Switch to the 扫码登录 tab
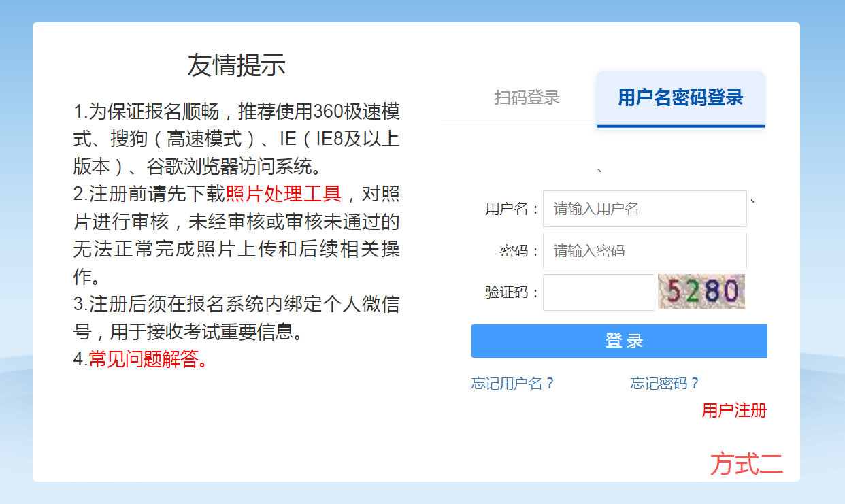The width and height of the screenshot is (845, 504). pyautogui.click(x=527, y=97)
